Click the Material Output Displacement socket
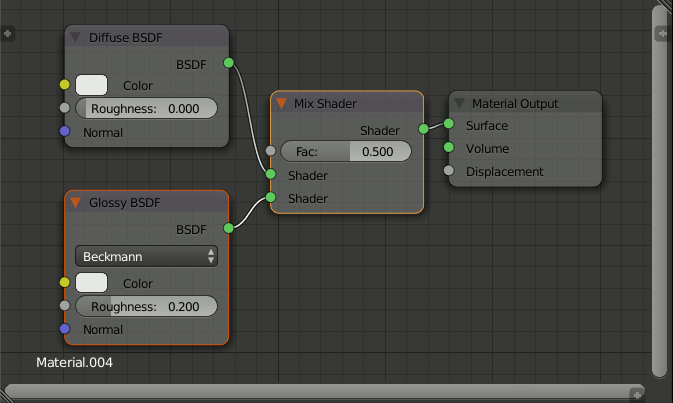 [448, 171]
